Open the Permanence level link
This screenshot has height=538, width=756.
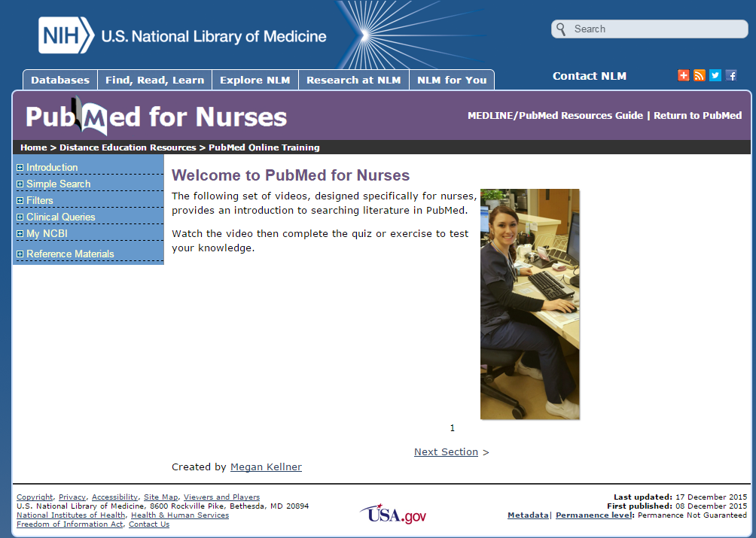tap(593, 515)
